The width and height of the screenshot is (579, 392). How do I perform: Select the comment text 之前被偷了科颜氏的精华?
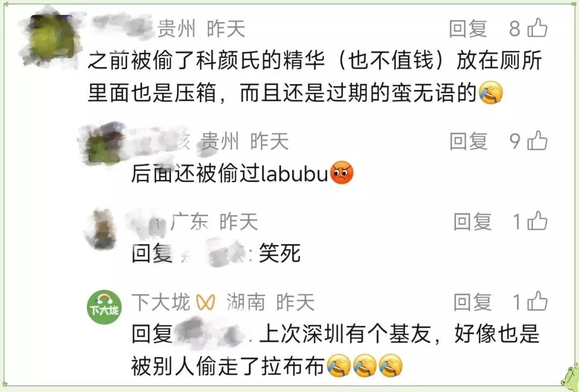(206, 60)
